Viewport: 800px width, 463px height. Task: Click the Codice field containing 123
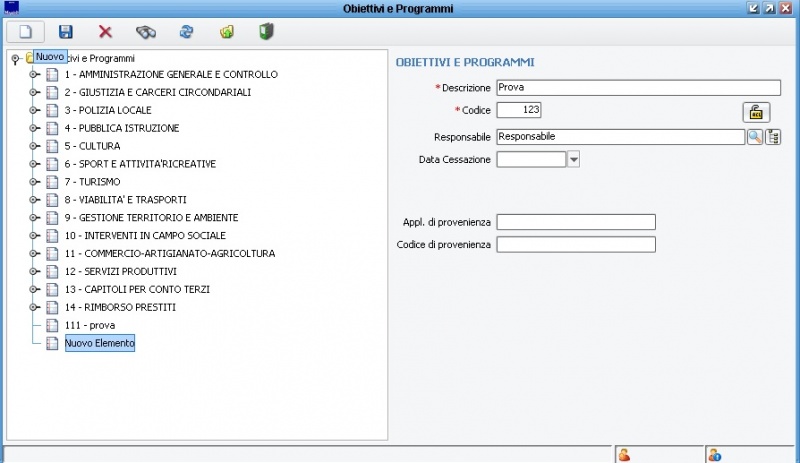519,110
